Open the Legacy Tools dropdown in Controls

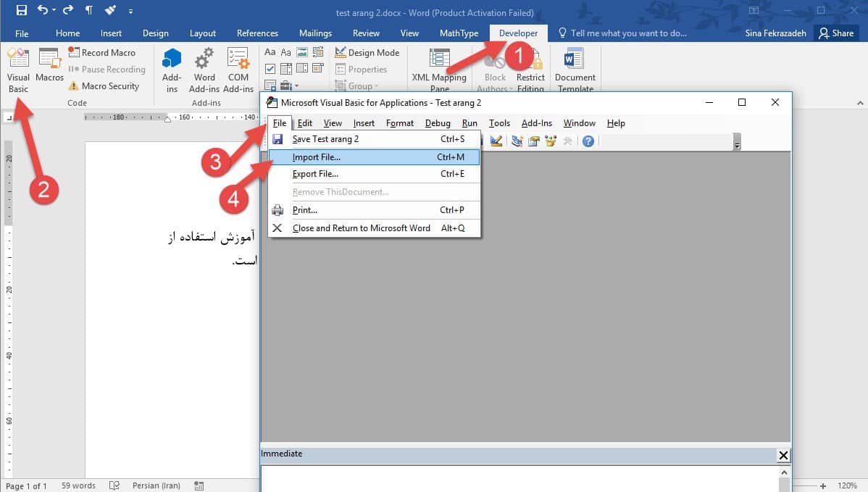click(286, 86)
